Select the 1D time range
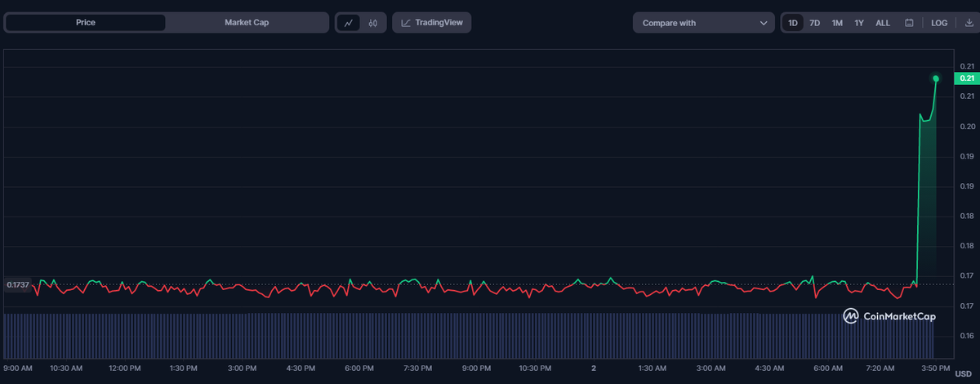Screen dimensions: 980x384 (793, 23)
